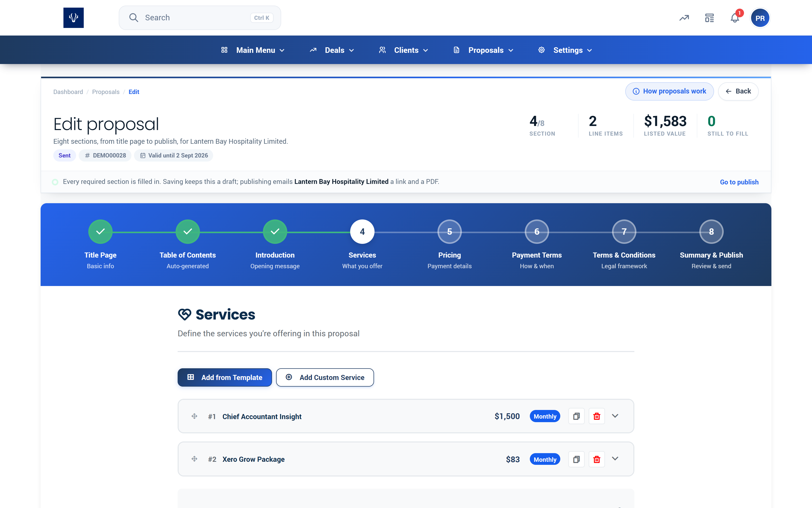Focus the Search input field
This screenshot has width=812, height=508.
(x=200, y=18)
